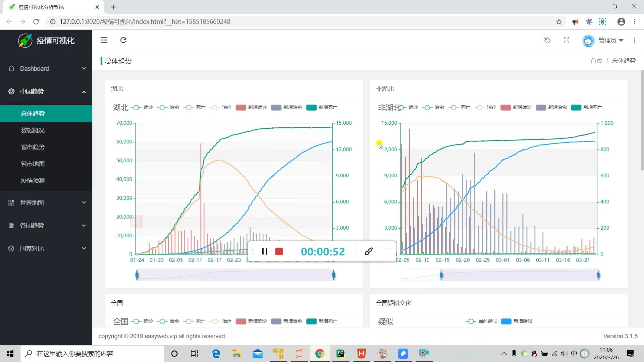Open notification center icon
The image size is (644, 362).
[x=630, y=354]
